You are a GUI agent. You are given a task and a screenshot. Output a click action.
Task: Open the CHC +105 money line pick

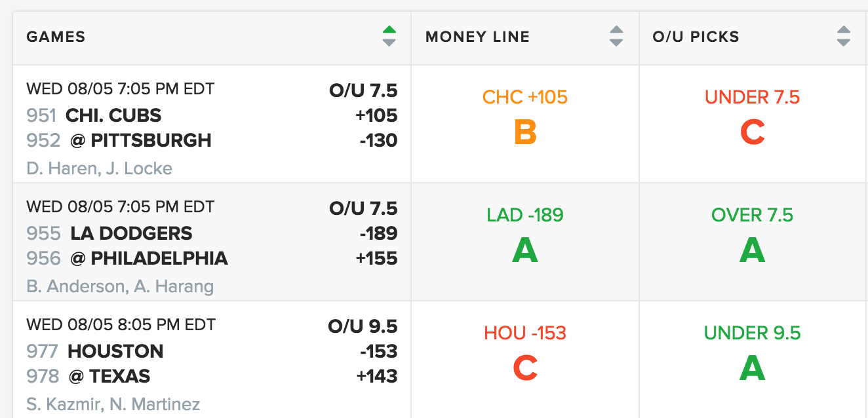(525, 98)
